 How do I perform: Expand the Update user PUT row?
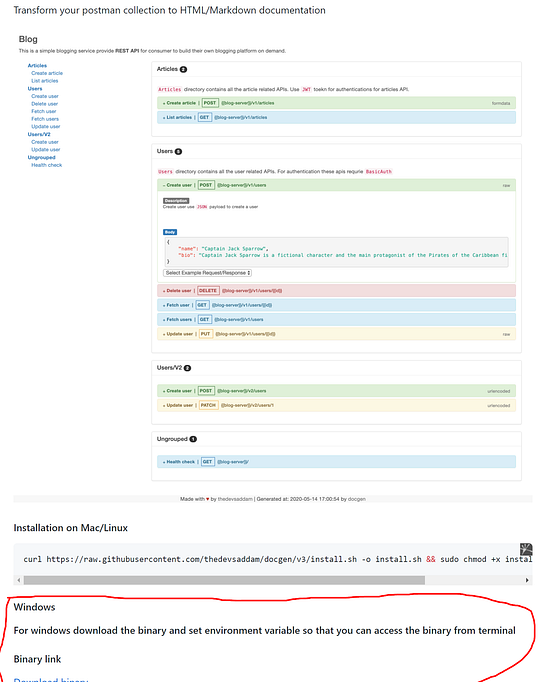[x=336, y=334]
